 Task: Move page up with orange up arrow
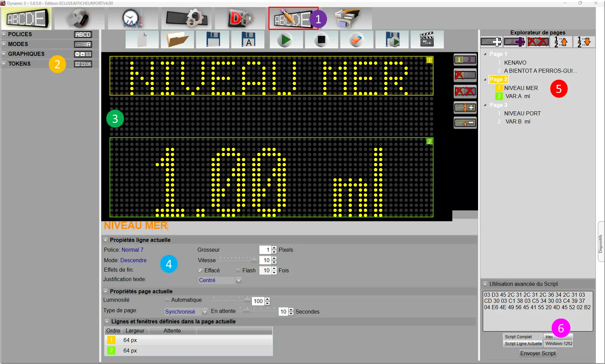(561, 42)
